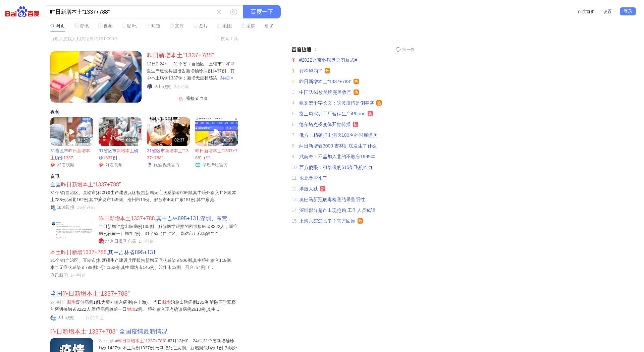
Task: Play the 02:37 video thumbnail
Action: pos(168,131)
